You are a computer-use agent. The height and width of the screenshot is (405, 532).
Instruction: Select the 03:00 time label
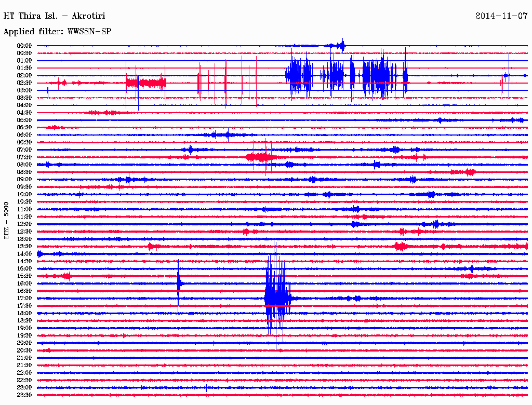24,90
